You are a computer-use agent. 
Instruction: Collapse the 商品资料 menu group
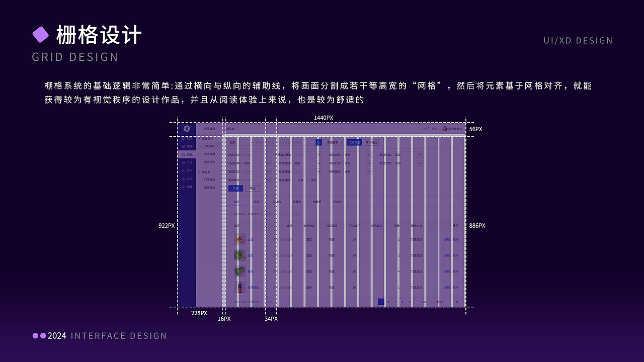pos(199,138)
